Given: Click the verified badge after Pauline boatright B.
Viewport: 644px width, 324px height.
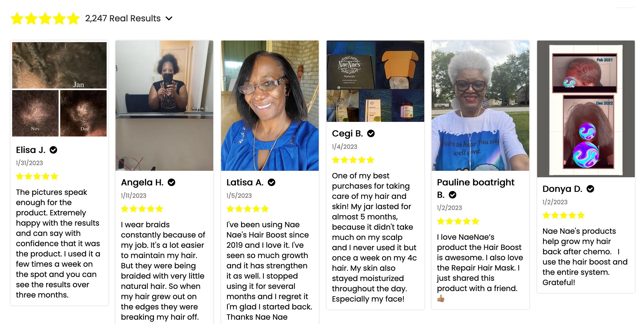Looking at the screenshot, I should click(452, 195).
